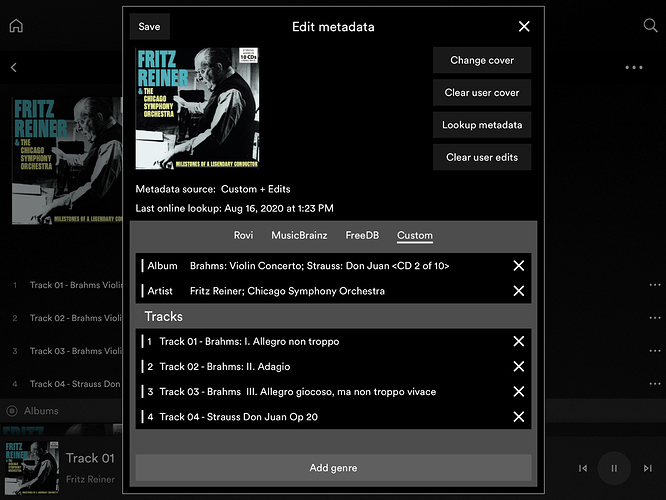Switch to the Rovi tab
The image size is (666, 500).
(x=243, y=235)
